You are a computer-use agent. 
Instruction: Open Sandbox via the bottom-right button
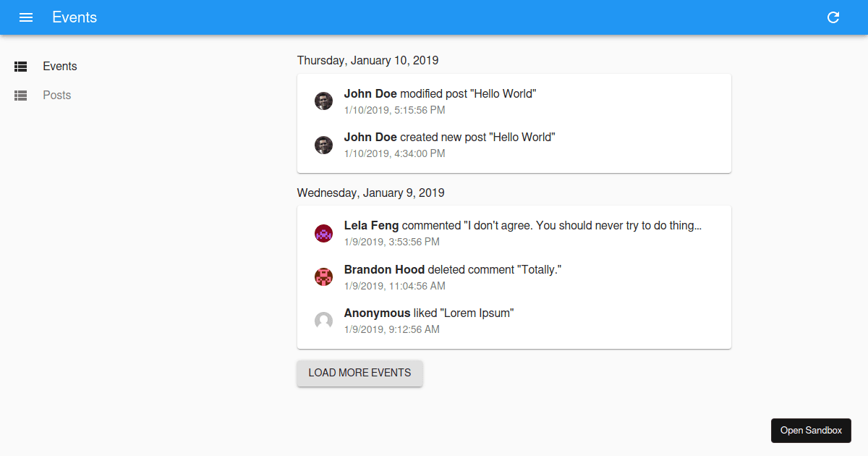(x=811, y=430)
